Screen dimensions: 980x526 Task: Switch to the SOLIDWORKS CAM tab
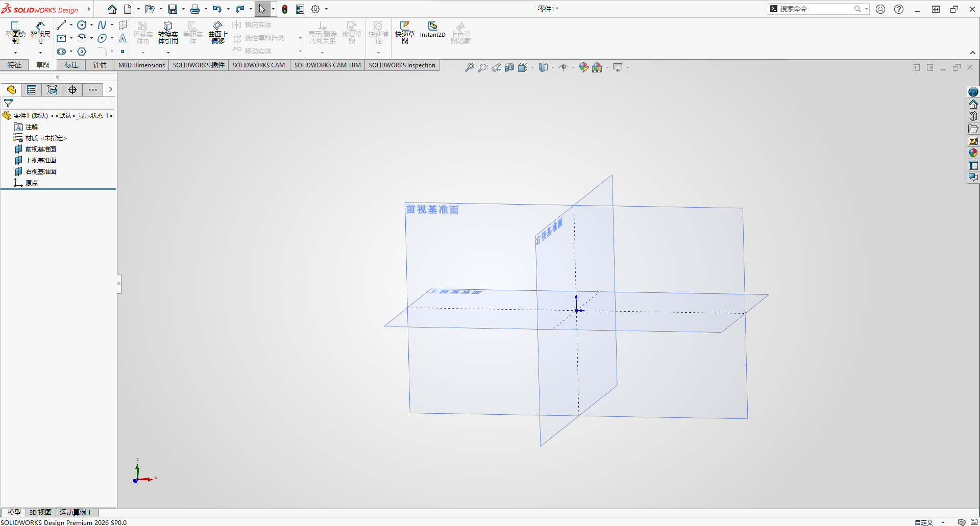pos(259,65)
